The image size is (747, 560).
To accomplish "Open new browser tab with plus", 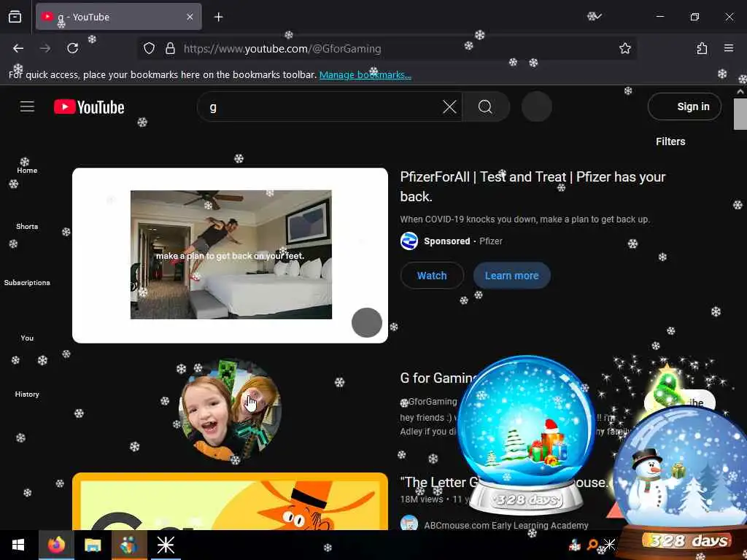I will [x=218, y=17].
